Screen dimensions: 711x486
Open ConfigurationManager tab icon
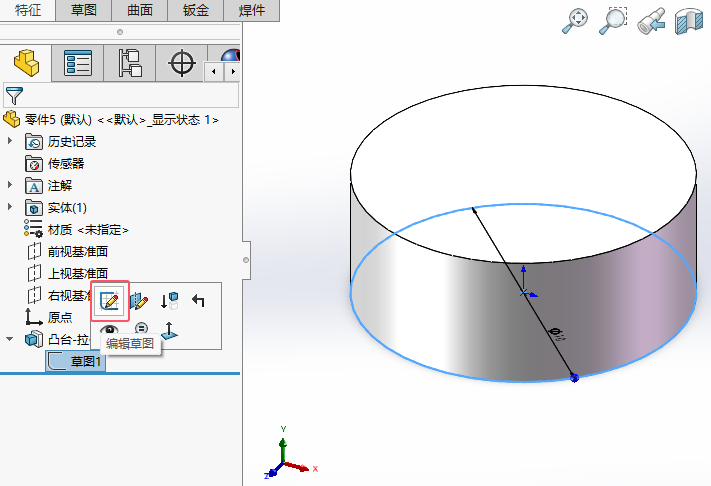point(130,63)
